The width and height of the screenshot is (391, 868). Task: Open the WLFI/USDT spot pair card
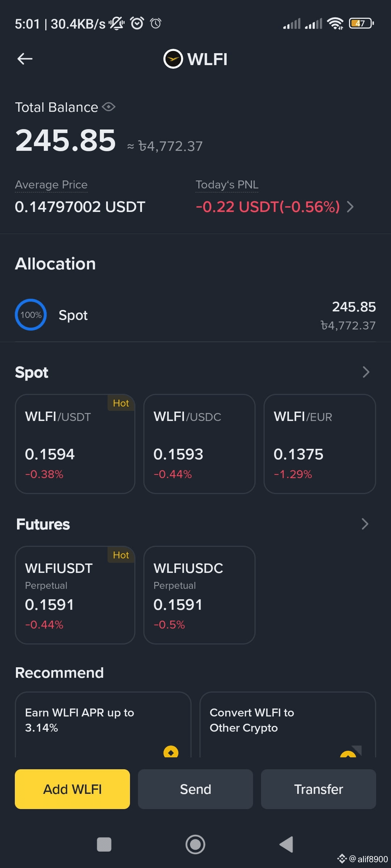[75, 444]
